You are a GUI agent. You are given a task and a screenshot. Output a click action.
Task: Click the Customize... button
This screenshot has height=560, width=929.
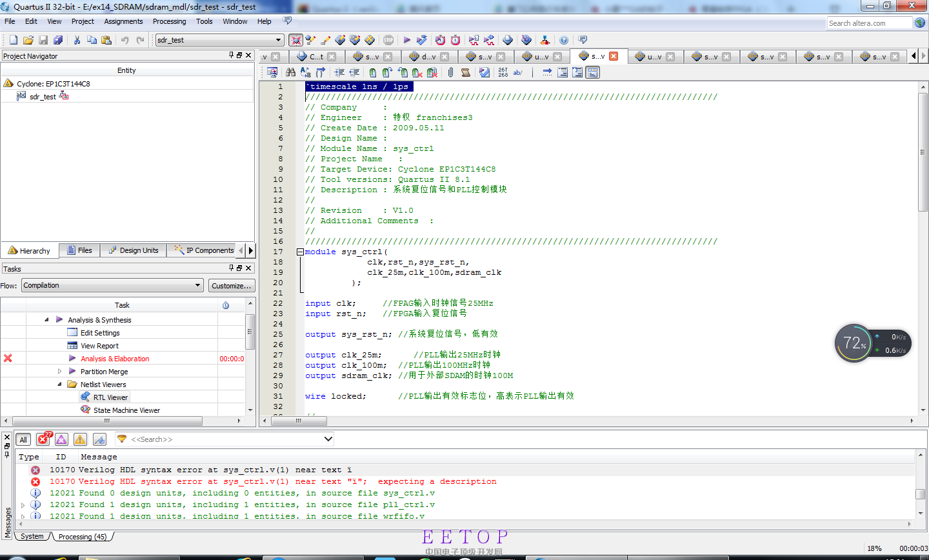click(x=232, y=285)
